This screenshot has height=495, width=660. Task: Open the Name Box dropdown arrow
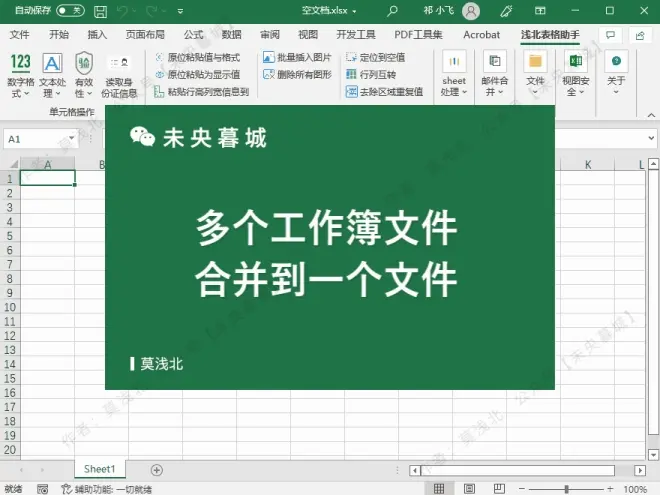(x=72, y=138)
